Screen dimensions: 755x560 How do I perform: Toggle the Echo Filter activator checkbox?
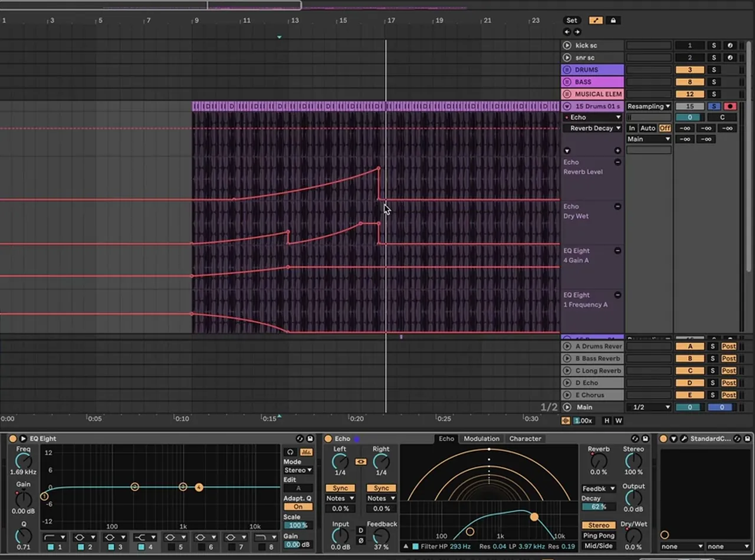pyautogui.click(x=415, y=546)
